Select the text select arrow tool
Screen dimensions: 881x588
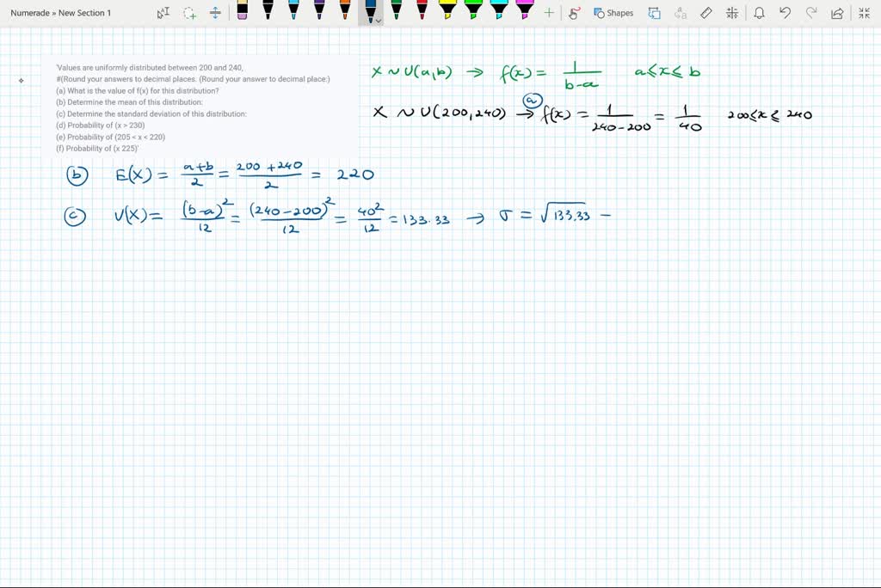163,12
